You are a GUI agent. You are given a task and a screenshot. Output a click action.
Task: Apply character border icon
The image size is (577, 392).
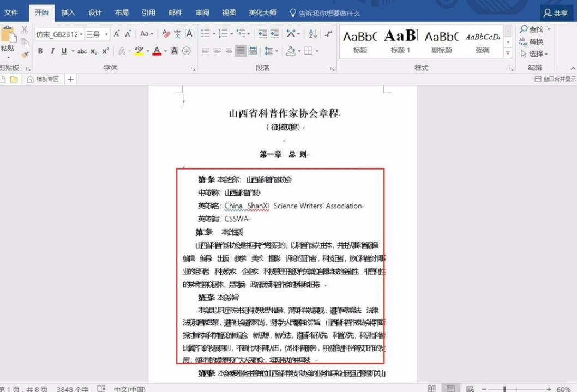point(189,34)
